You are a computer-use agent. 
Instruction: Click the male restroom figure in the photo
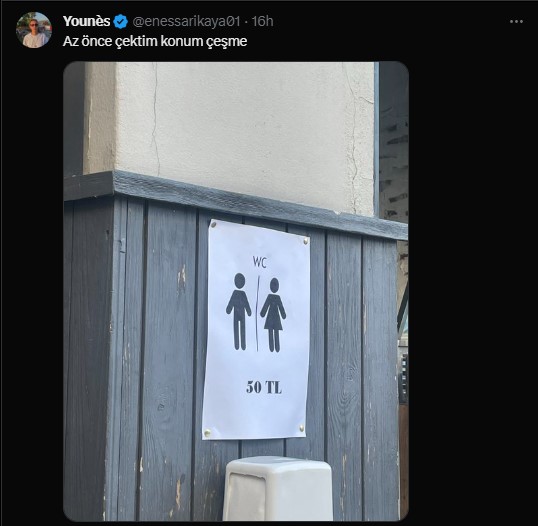[x=239, y=311]
